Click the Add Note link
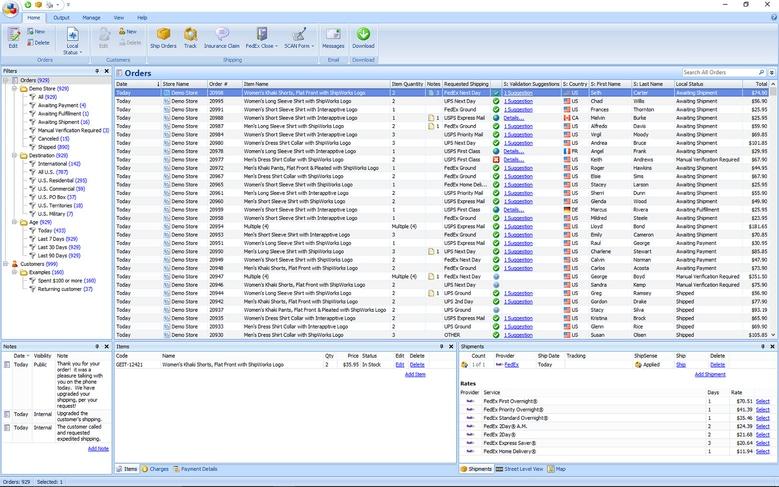The width and height of the screenshot is (779, 487). (98, 449)
